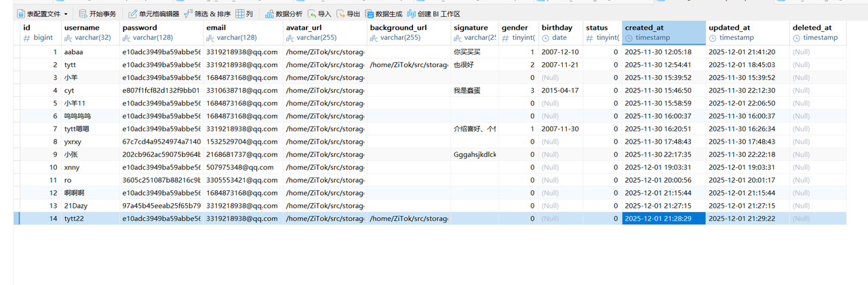The width and height of the screenshot is (868, 285).
Task: Click background_url cell in tytt22 row
Action: click(x=409, y=219)
